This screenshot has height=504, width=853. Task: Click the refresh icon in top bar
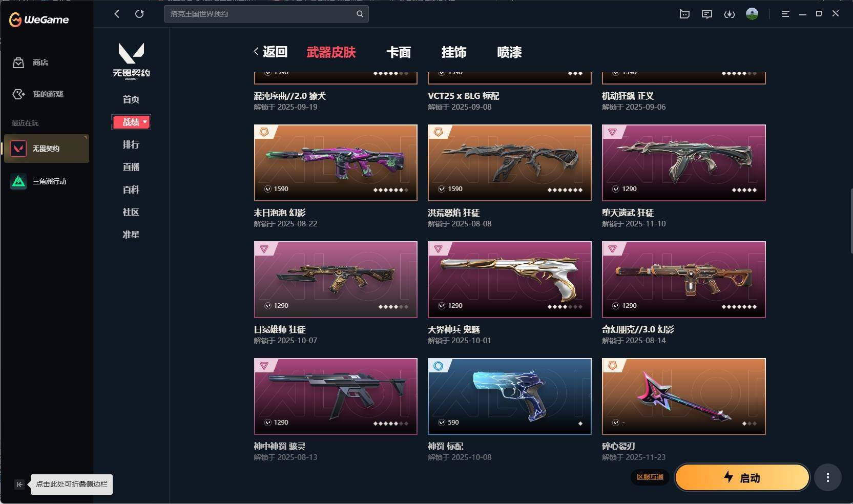[x=139, y=14]
